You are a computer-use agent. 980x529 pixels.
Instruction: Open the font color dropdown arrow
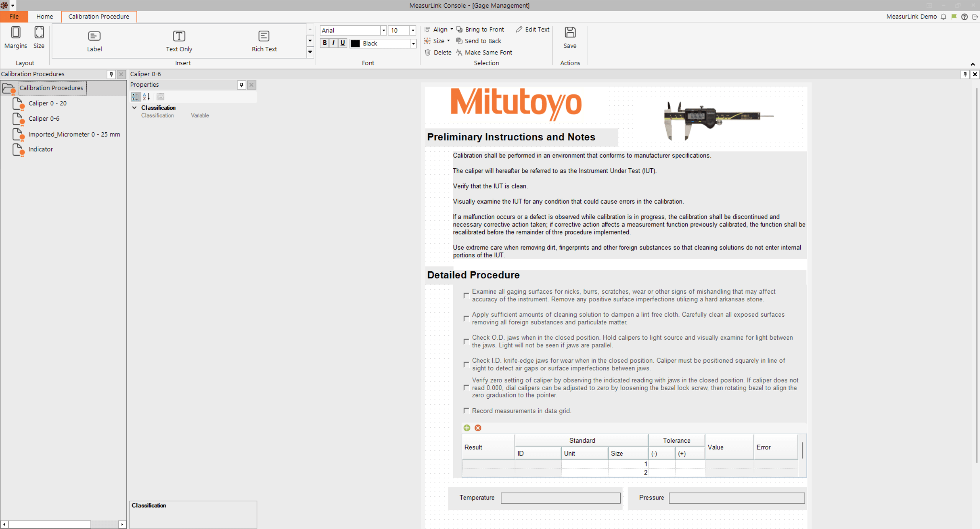(413, 44)
